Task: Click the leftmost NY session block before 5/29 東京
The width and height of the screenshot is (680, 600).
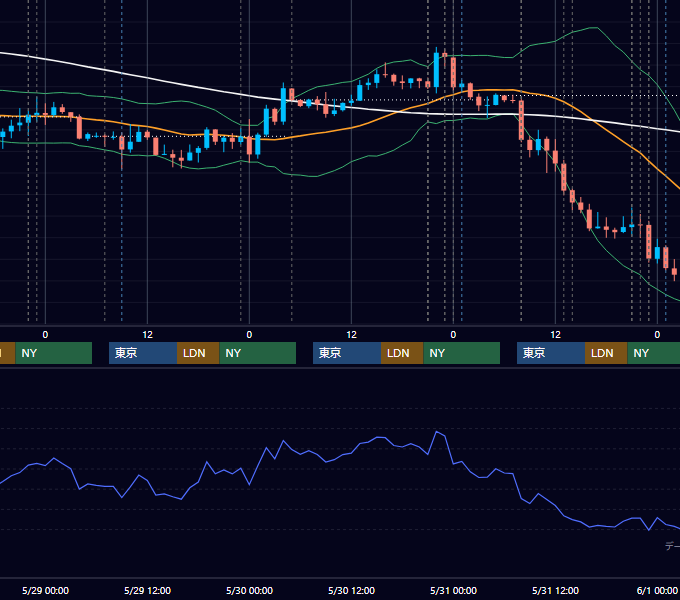Action: (54, 353)
